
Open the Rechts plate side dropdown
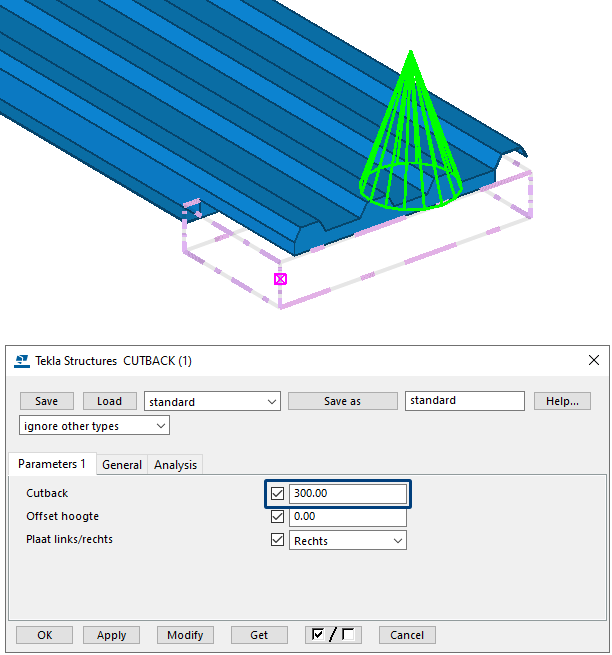point(348,541)
